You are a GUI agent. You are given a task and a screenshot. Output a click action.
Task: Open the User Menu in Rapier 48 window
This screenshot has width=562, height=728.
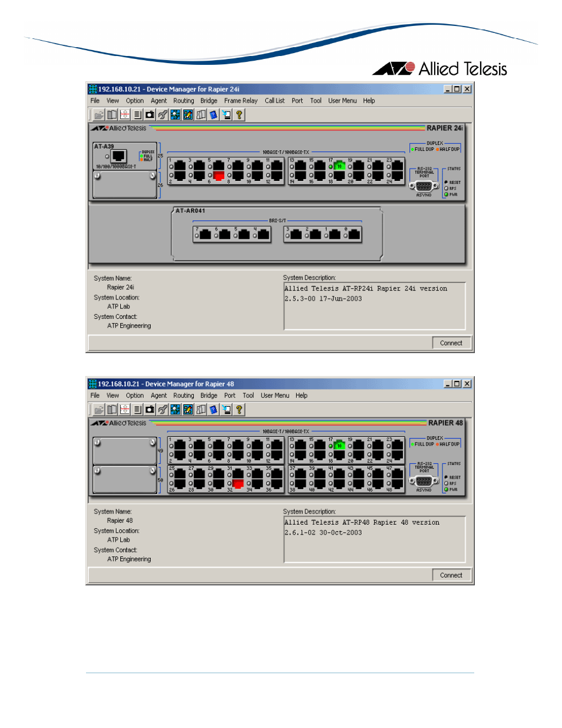click(x=275, y=396)
